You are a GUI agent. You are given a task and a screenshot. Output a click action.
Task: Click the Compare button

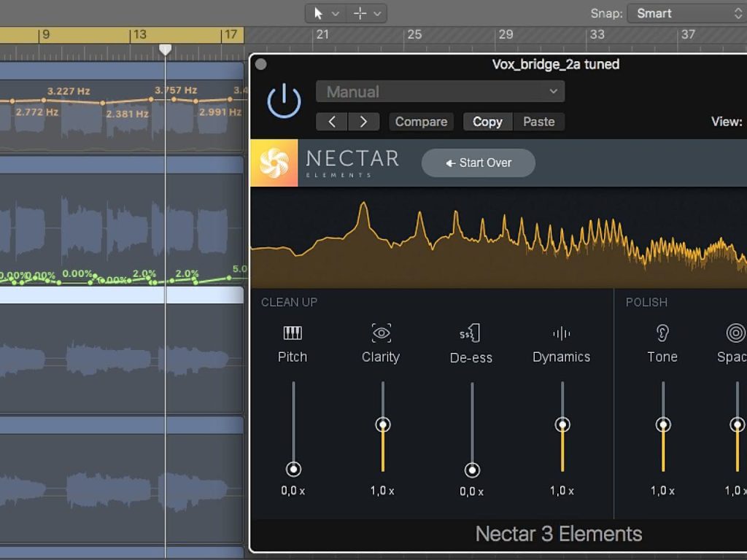point(421,122)
